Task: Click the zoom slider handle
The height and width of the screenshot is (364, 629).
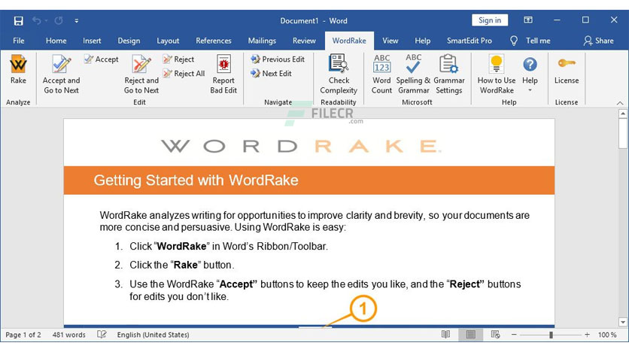Action: click(x=551, y=335)
